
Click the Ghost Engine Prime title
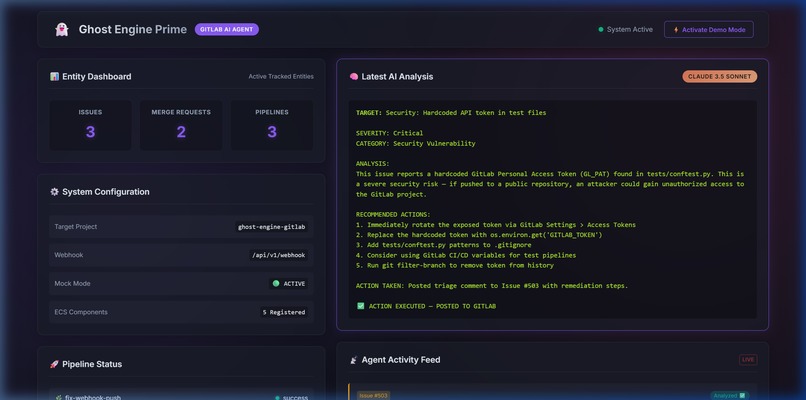133,29
